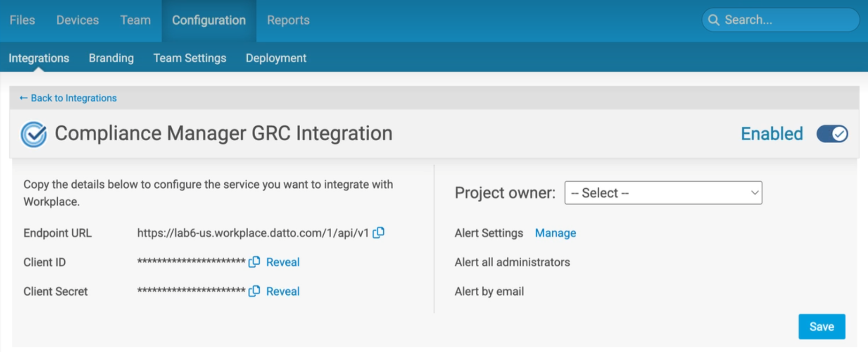The height and width of the screenshot is (352, 868).
Task: Go to the Deployment sub-tab
Action: (x=276, y=58)
